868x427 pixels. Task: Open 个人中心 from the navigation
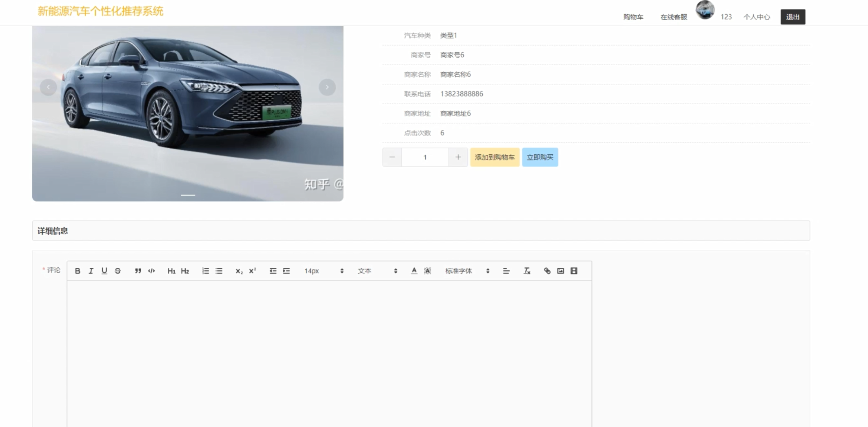[757, 17]
